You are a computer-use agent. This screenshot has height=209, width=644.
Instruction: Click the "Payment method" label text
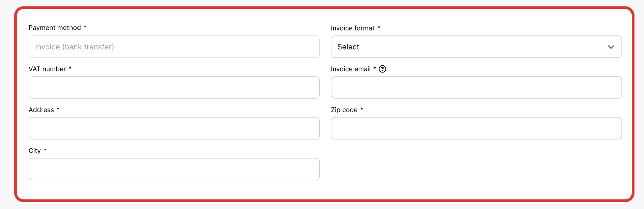click(x=55, y=28)
